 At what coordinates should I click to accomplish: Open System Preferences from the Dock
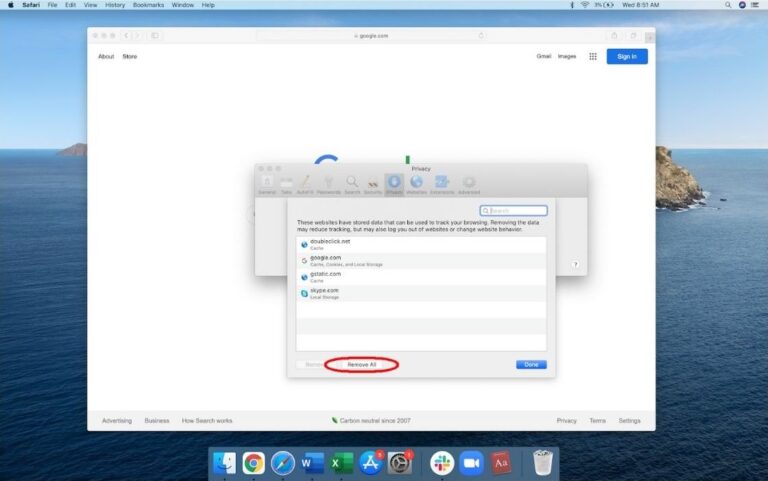pos(400,462)
